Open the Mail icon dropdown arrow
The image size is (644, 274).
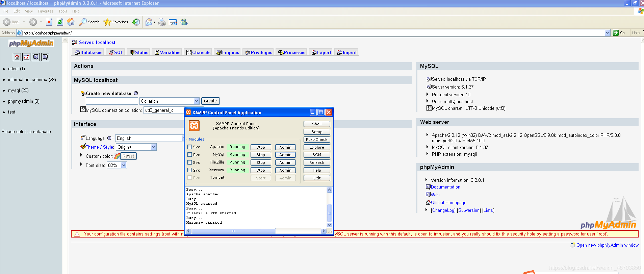pyautogui.click(x=154, y=22)
